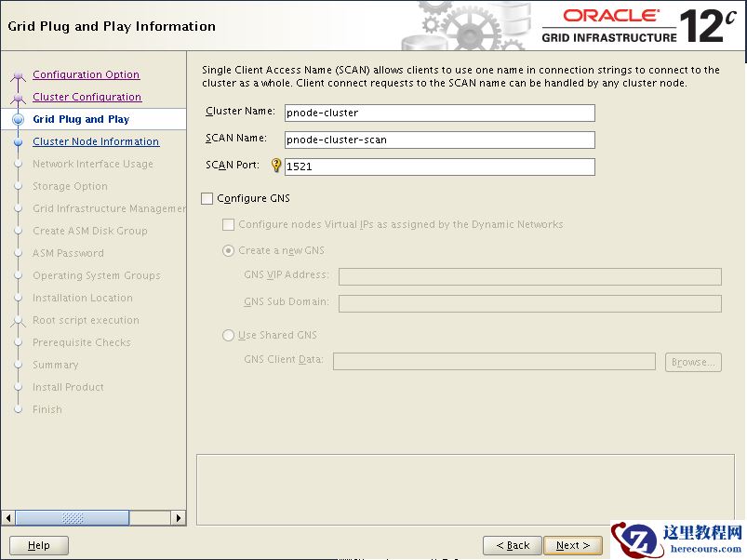Choose the Use Shared GNS radio button

(x=228, y=335)
